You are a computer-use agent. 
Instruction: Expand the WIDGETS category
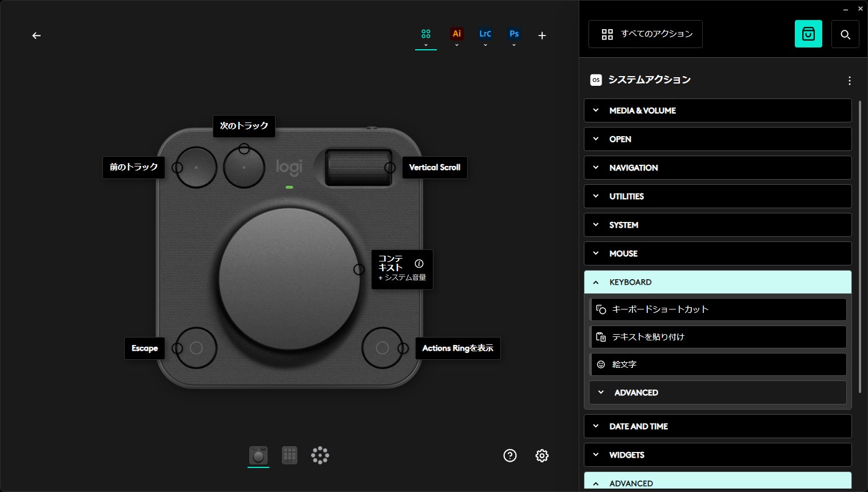click(x=718, y=455)
